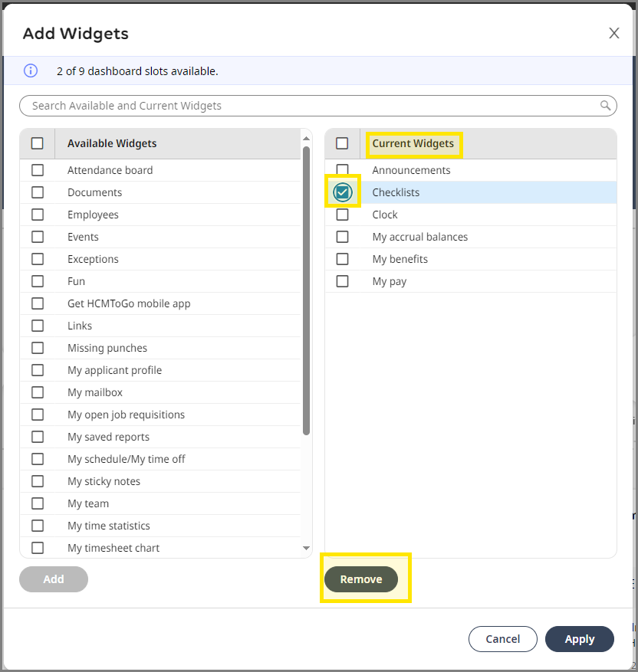The width and height of the screenshot is (638, 672).
Task: Click the search magnifier icon
Action: pyautogui.click(x=605, y=106)
